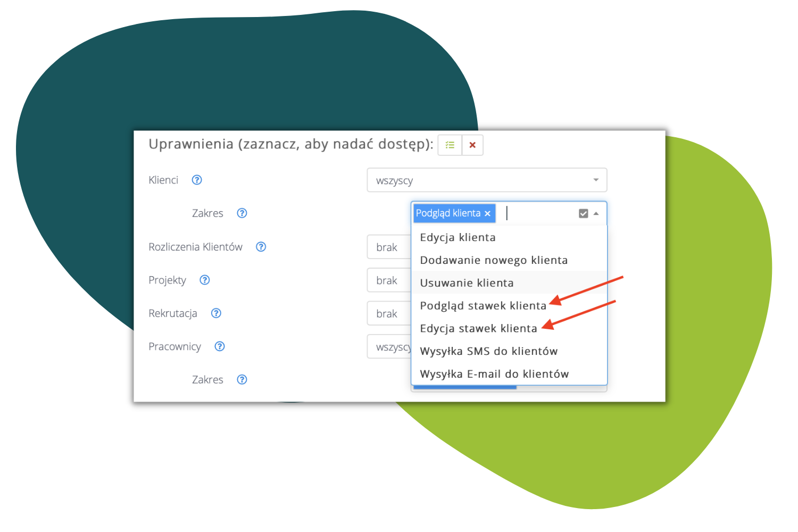Click help icon next to Projekty
798x532 pixels.
pos(205,280)
